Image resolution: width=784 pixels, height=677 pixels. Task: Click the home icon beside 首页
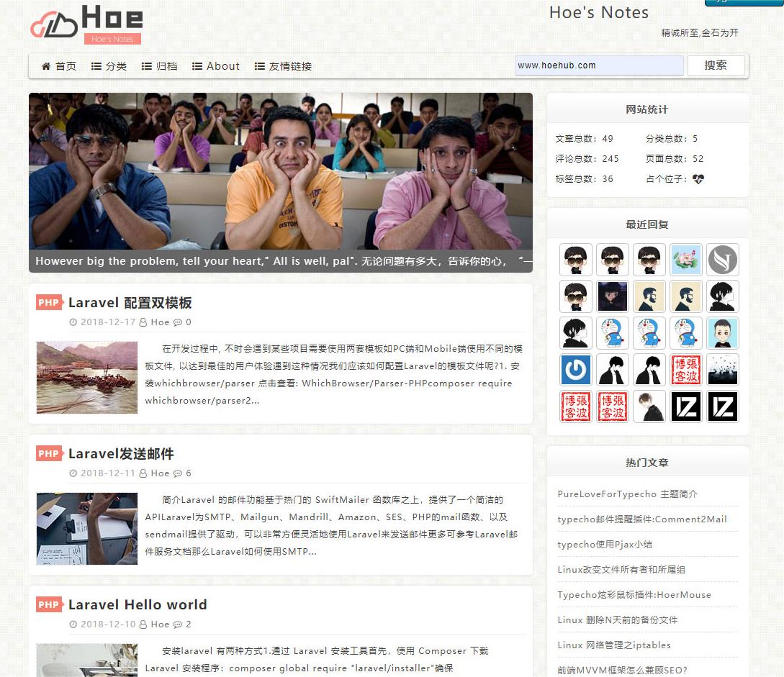pos(45,66)
